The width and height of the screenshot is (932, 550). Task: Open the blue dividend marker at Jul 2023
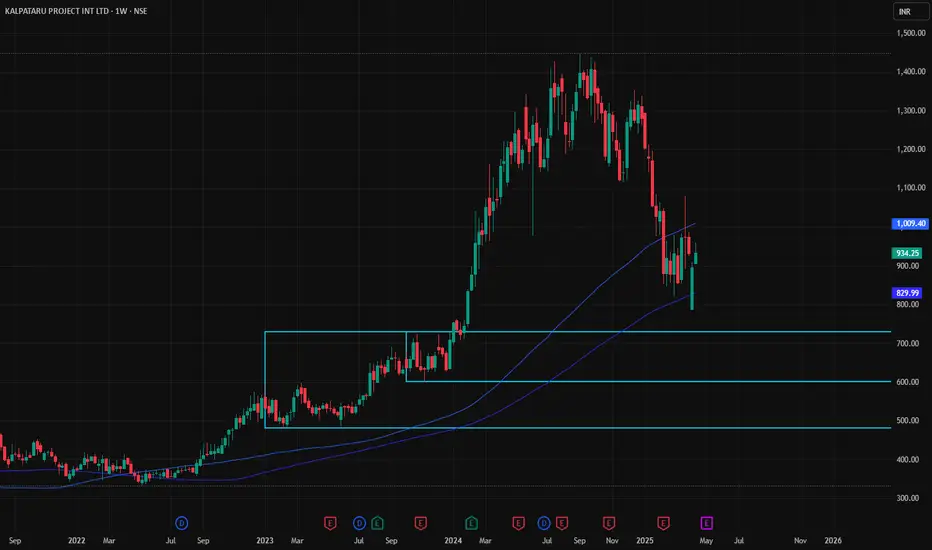coord(359,523)
